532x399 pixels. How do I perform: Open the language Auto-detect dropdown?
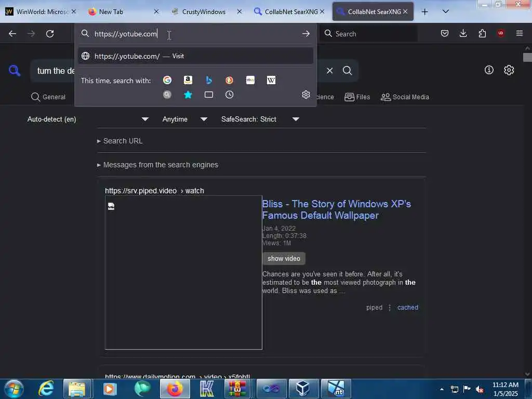(88, 119)
